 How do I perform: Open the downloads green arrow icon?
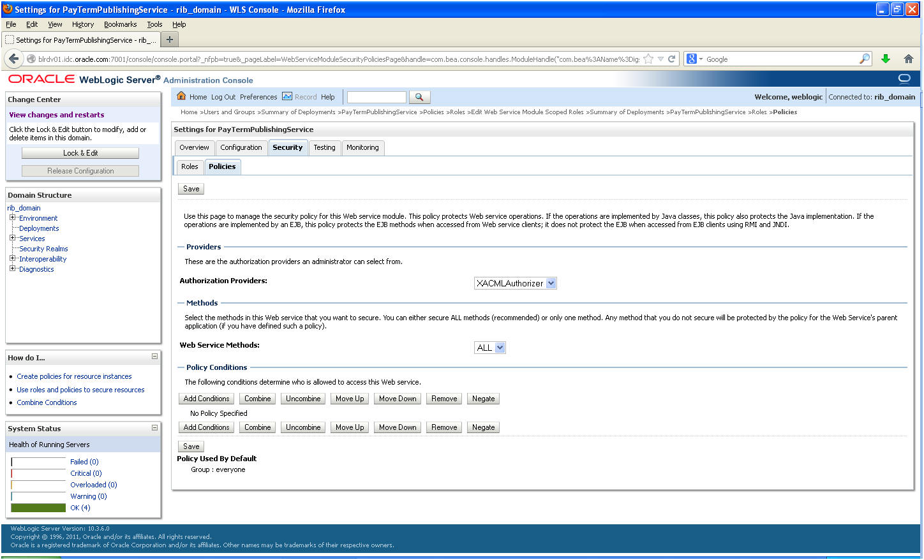(x=886, y=59)
